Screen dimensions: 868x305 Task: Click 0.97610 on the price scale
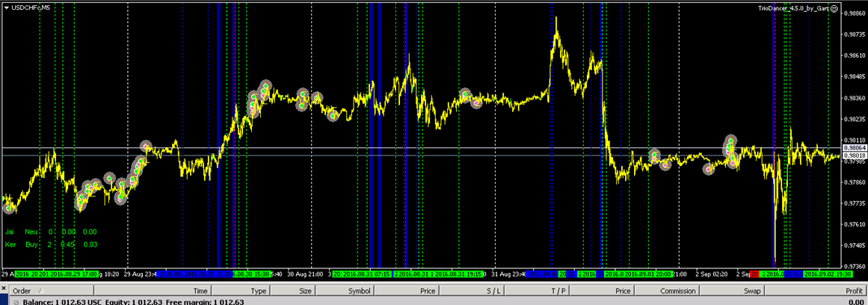[x=855, y=224]
